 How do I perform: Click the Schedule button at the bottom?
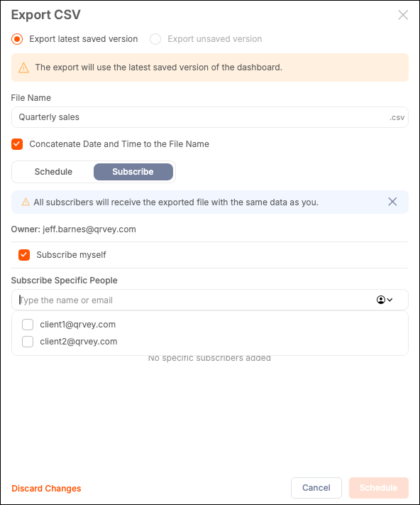click(379, 488)
